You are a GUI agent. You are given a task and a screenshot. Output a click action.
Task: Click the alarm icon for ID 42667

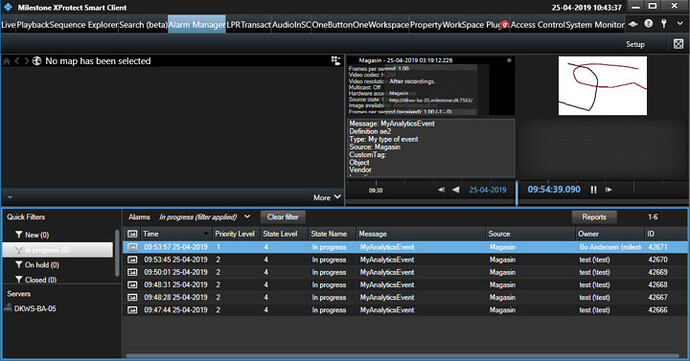[x=132, y=297]
